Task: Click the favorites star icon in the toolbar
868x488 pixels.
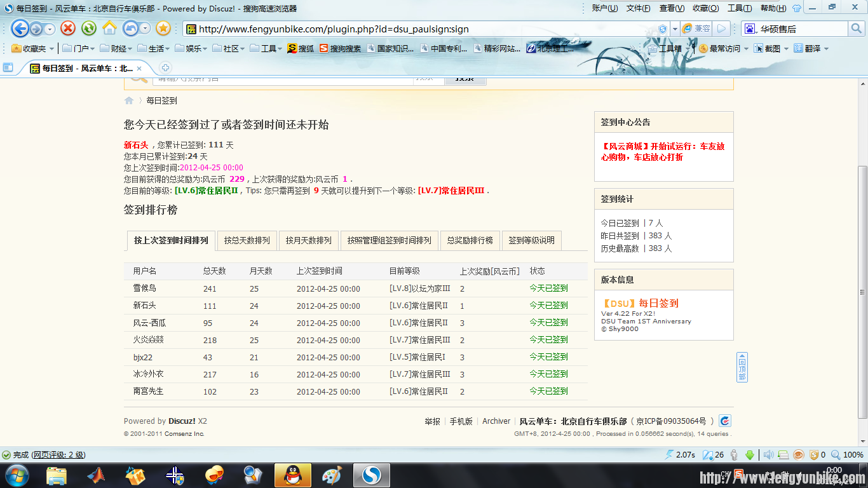Action: 163,29
